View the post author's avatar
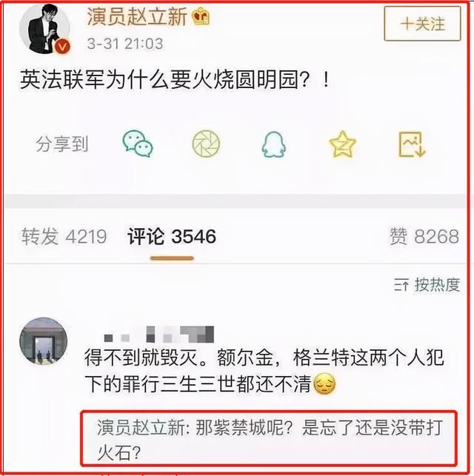 [44, 29]
